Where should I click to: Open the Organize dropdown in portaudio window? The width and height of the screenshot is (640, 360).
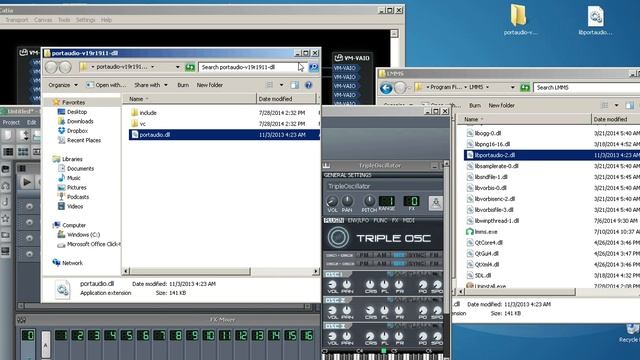pyautogui.click(x=63, y=85)
